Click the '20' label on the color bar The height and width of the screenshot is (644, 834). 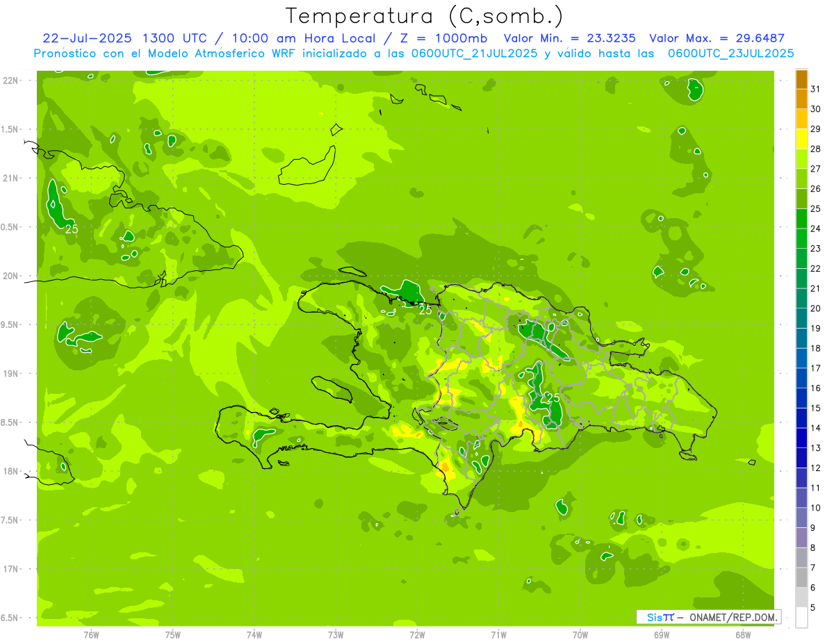click(816, 308)
